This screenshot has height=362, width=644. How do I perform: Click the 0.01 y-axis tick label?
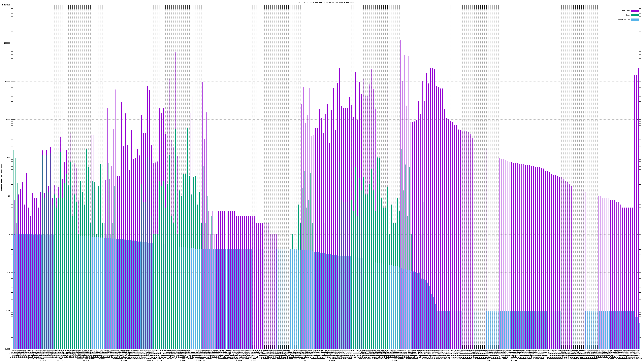pyautogui.click(x=8, y=311)
